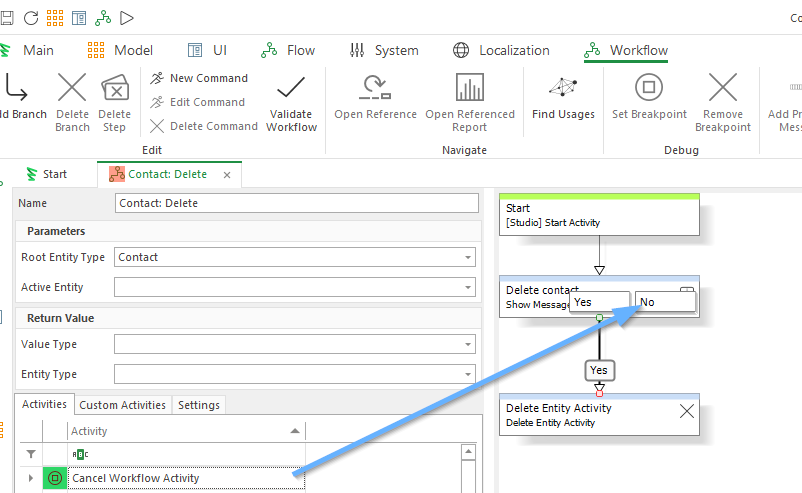Click the ABC text filter icon
Screen dimensions: 802x493
point(80,454)
